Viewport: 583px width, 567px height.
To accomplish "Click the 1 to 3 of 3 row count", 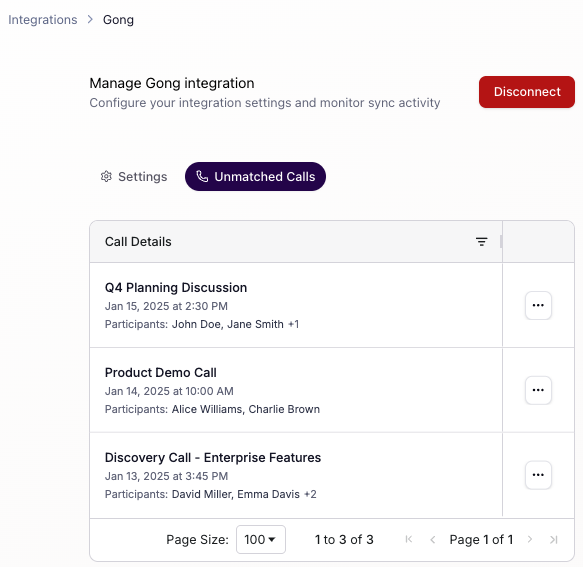I will 344,539.
